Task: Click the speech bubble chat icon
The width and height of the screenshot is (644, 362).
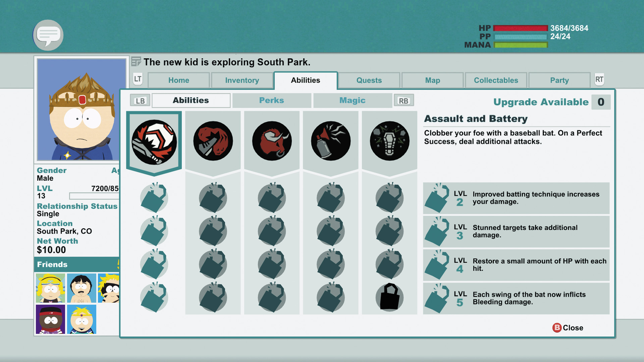Action: click(48, 35)
